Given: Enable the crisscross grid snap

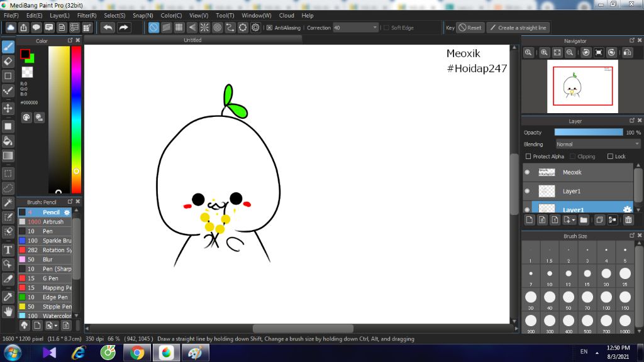Looking at the screenshot, I should (179, 28).
